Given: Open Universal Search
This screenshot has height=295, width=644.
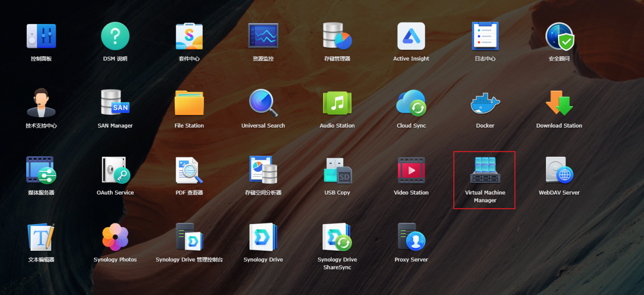Looking at the screenshot, I should (x=263, y=103).
